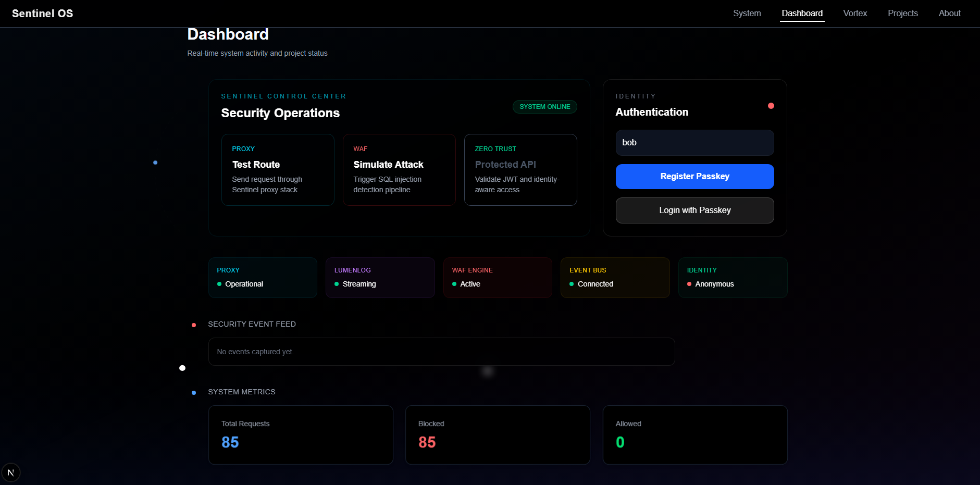Click the SYSTEM ONLINE status badge
The width and height of the screenshot is (980, 485).
point(544,107)
